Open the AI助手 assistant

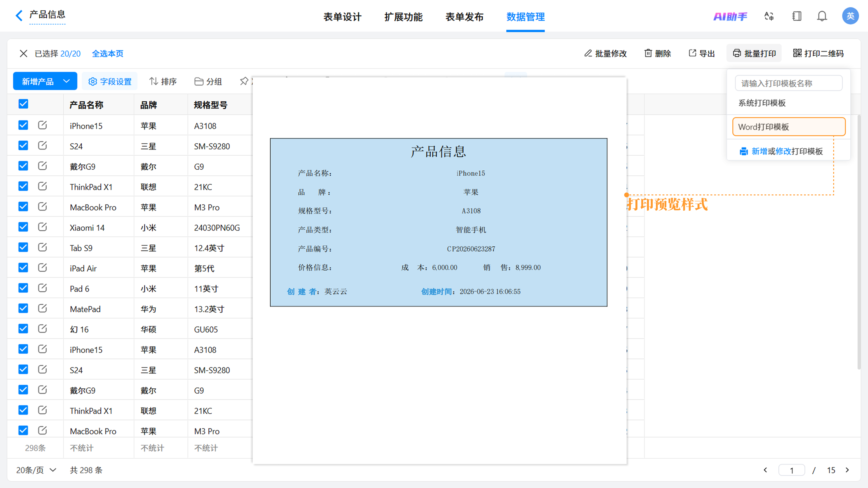point(730,16)
